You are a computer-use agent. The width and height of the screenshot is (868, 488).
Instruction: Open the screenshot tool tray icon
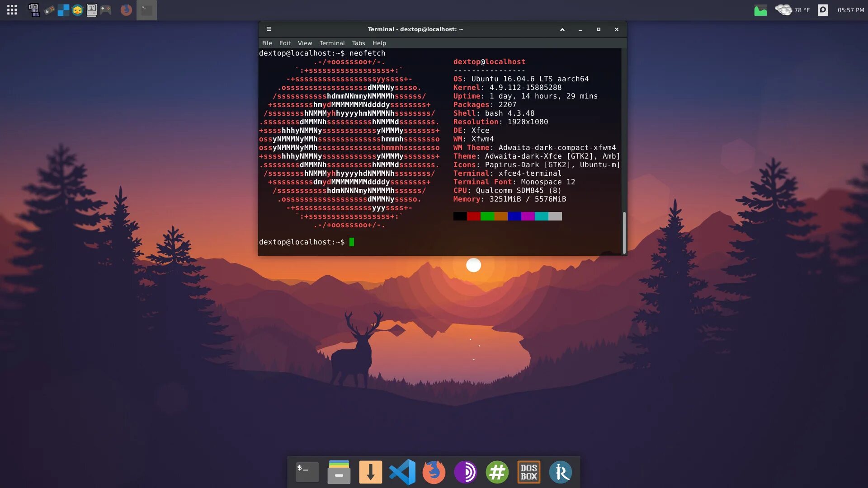[x=823, y=10]
